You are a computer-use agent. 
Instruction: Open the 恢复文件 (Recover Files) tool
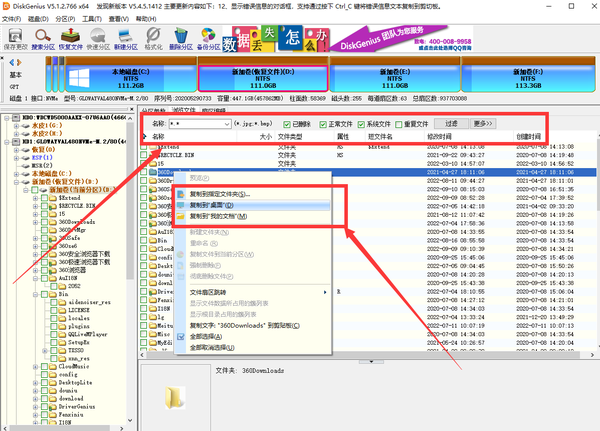click(x=70, y=37)
